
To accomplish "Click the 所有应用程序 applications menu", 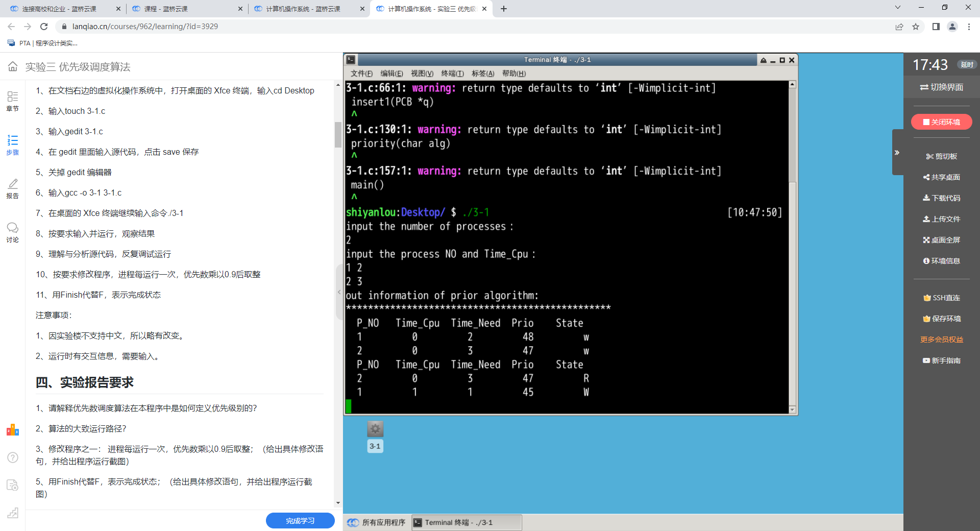I will tap(376, 522).
